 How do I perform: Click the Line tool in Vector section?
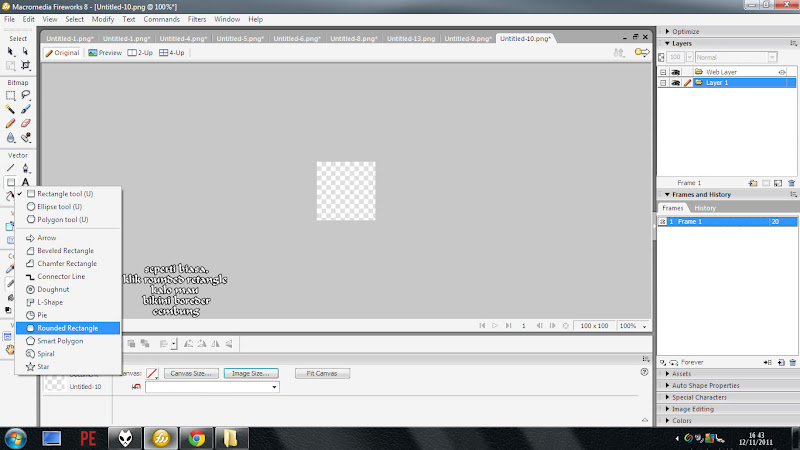10,167
